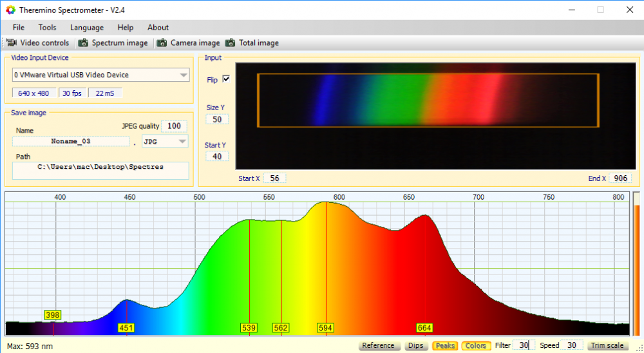Click the 594 peak label
The image size is (644, 353).
[325, 328]
